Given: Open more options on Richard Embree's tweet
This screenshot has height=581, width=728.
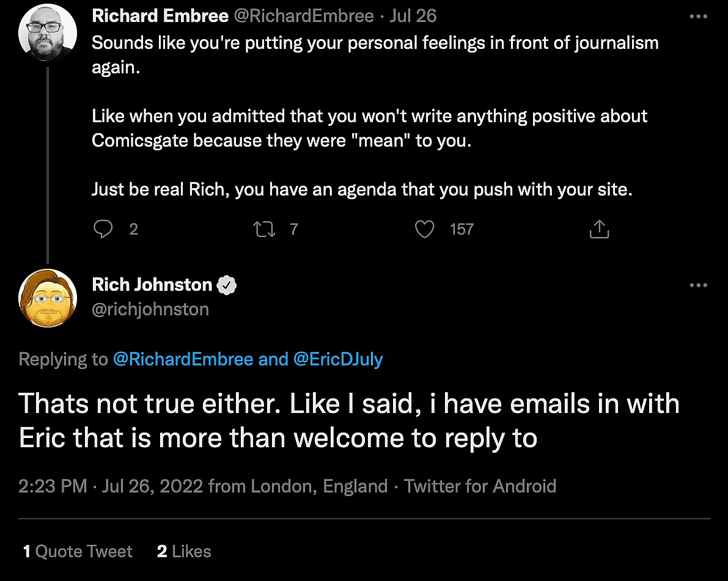Looking at the screenshot, I should click(x=697, y=17).
